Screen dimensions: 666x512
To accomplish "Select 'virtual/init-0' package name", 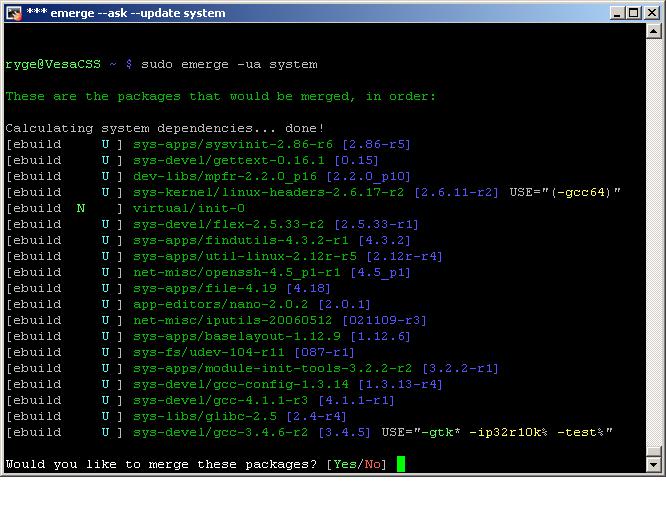I will coord(189,208).
